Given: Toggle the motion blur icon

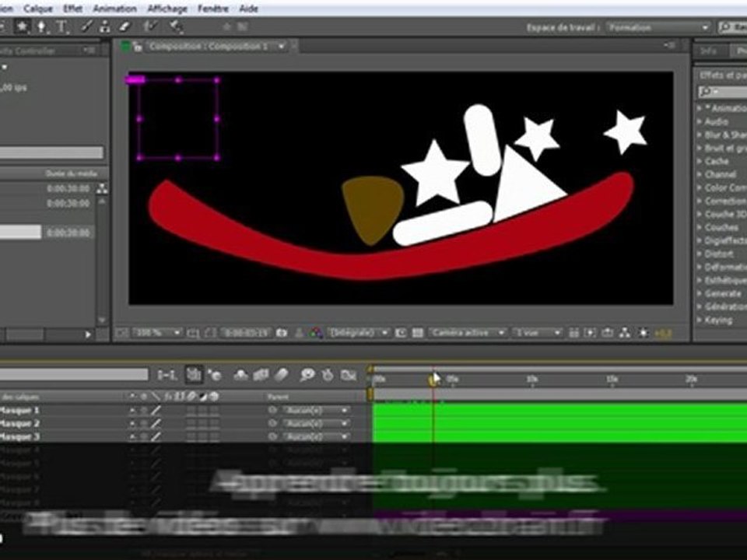Looking at the screenshot, I should (x=282, y=375).
